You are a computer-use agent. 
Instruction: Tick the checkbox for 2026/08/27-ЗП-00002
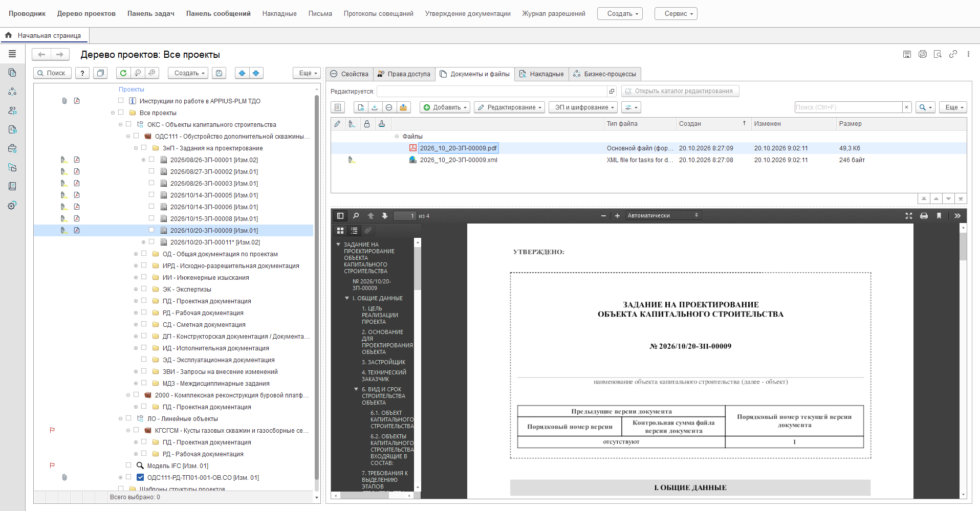[151, 171]
